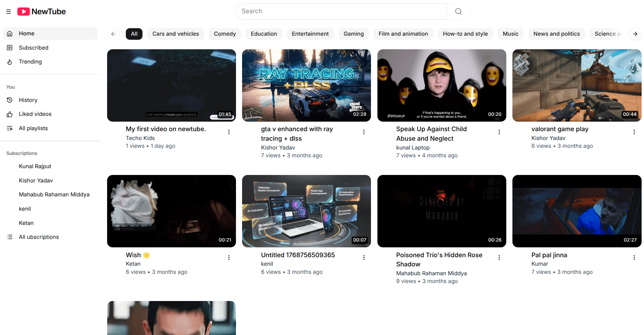Open the Techo Kids channel link
644x335 pixels.
tap(140, 138)
